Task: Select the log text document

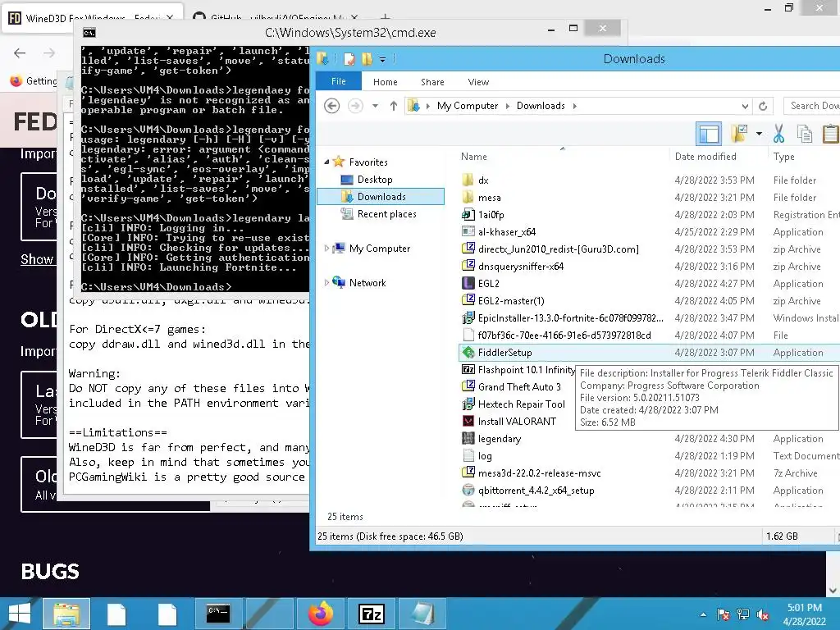Action: point(484,456)
